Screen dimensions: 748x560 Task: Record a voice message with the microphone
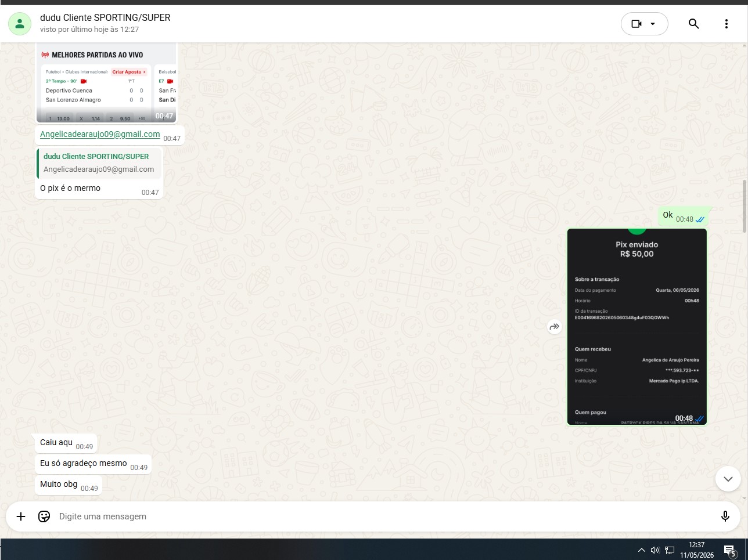click(x=725, y=516)
